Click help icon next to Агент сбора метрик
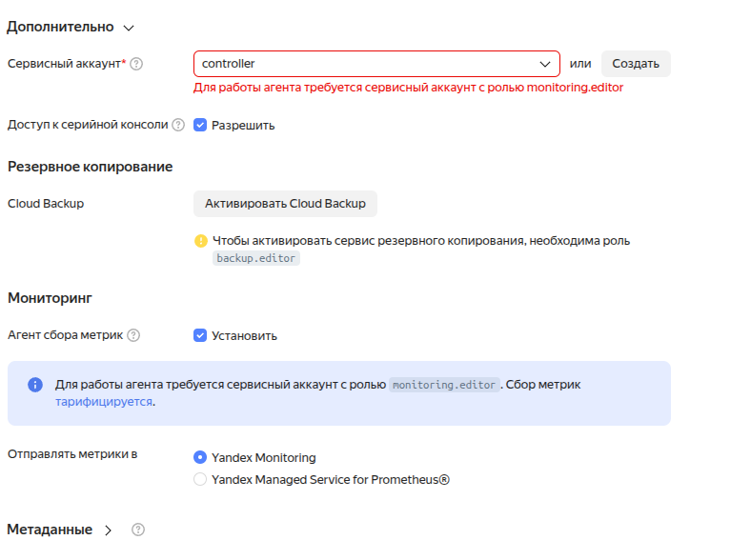Image resolution: width=751 pixels, height=560 pixels. pyautogui.click(x=133, y=335)
